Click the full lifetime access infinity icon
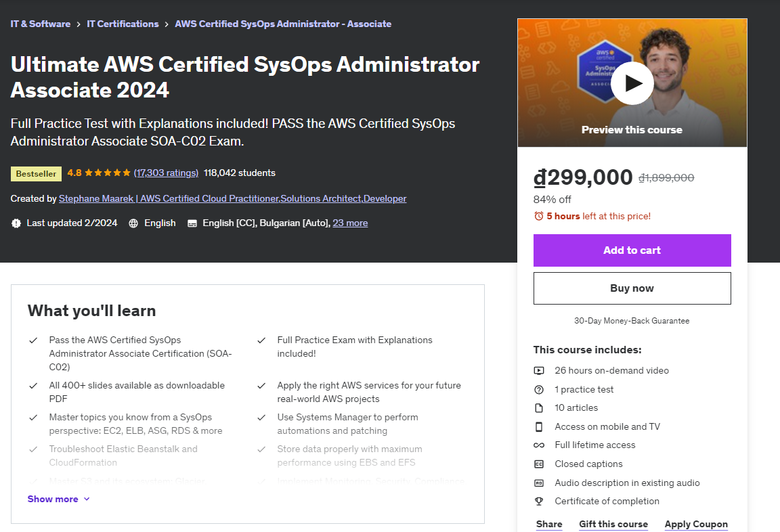The image size is (780, 532). (x=538, y=445)
